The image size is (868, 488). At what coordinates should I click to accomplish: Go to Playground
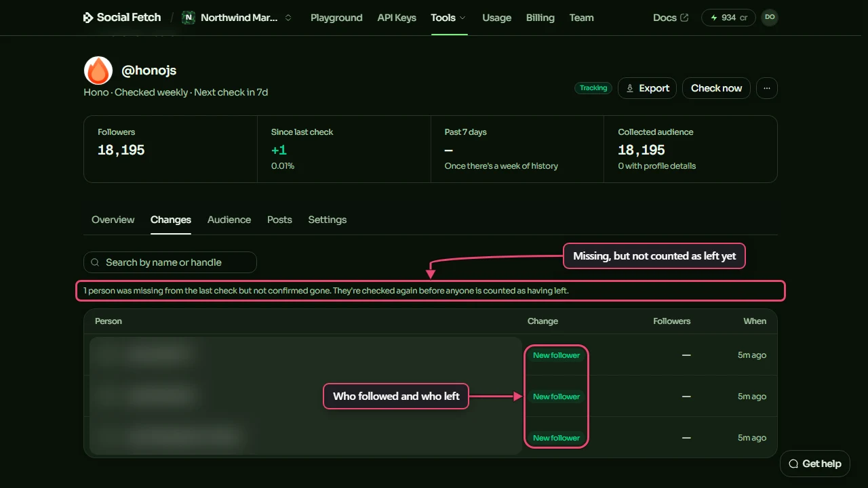point(336,18)
